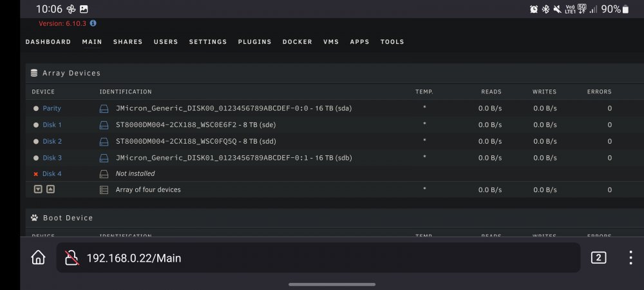Click the Disk 1 status indicator dot
Image resolution: width=644 pixels, height=290 pixels.
pyautogui.click(x=36, y=125)
